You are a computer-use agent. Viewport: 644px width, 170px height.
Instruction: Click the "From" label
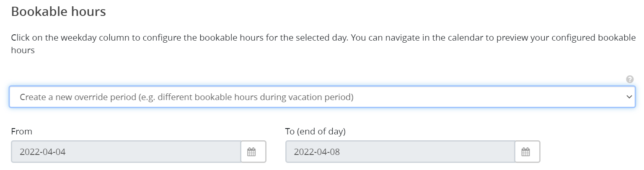coord(22,131)
